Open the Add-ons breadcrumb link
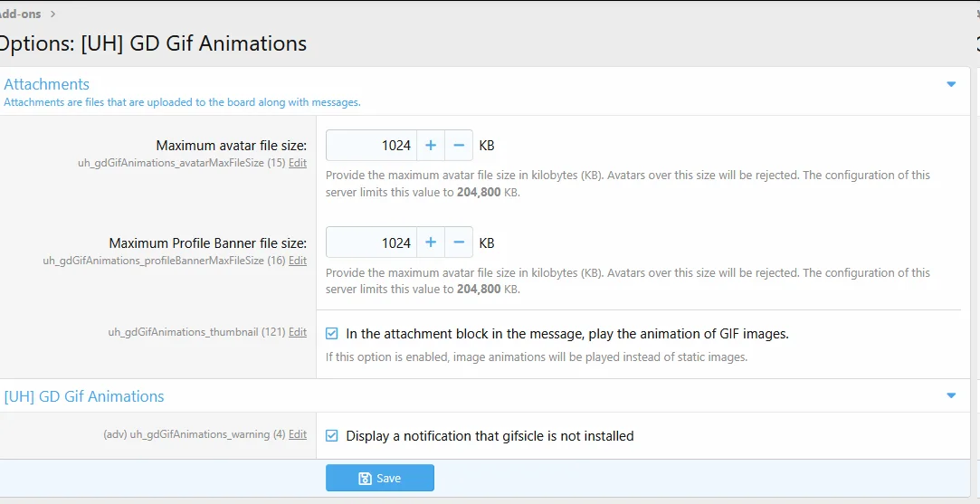The height and width of the screenshot is (504, 980). pyautogui.click(x=20, y=14)
